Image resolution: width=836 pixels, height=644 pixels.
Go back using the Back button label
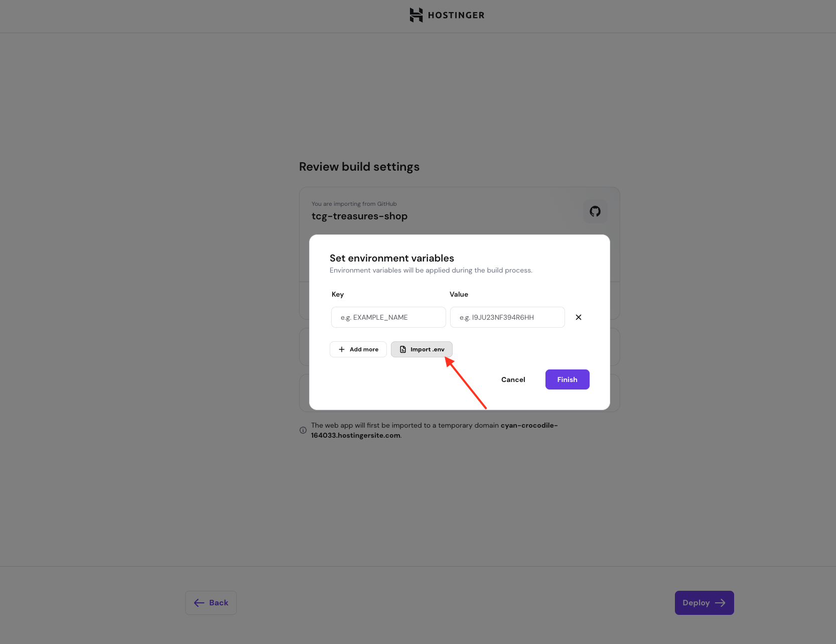219,603
